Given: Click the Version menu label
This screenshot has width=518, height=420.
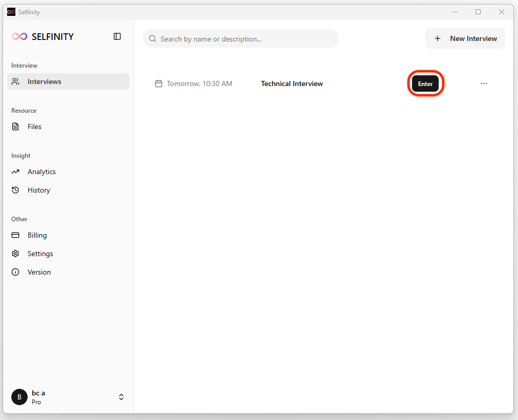Looking at the screenshot, I should [39, 272].
